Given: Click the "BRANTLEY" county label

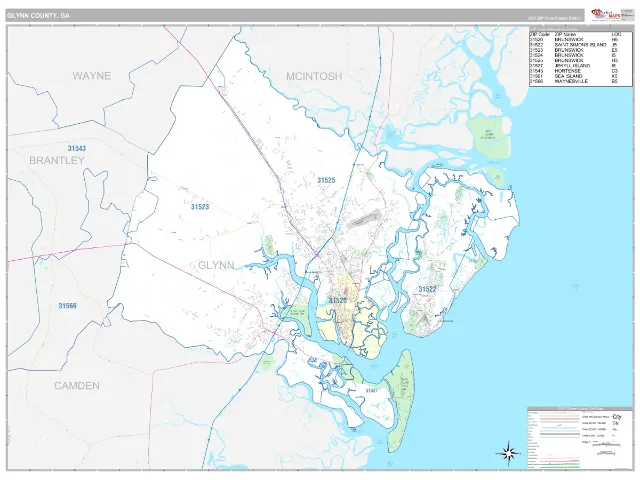Looking at the screenshot, I should click(57, 160).
